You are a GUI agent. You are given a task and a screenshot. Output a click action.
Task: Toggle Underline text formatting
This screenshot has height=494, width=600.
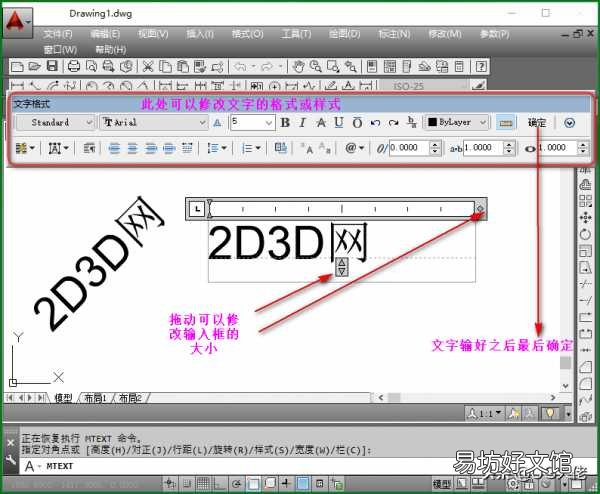(x=339, y=123)
